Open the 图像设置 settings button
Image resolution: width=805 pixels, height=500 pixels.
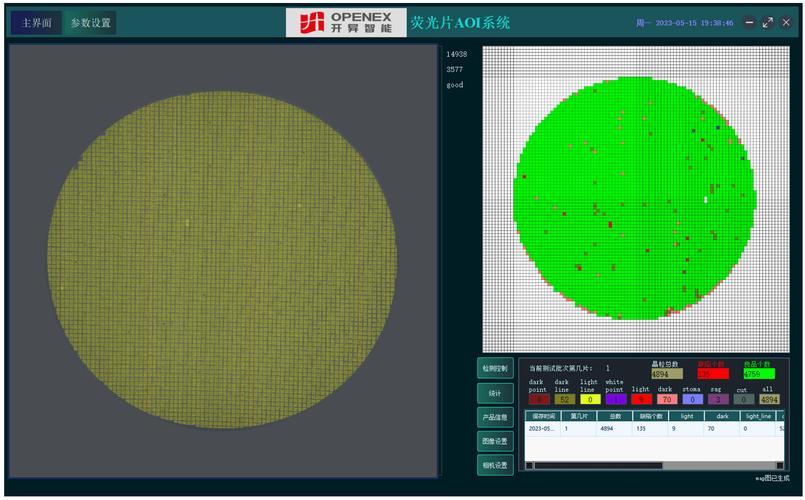[x=495, y=441]
